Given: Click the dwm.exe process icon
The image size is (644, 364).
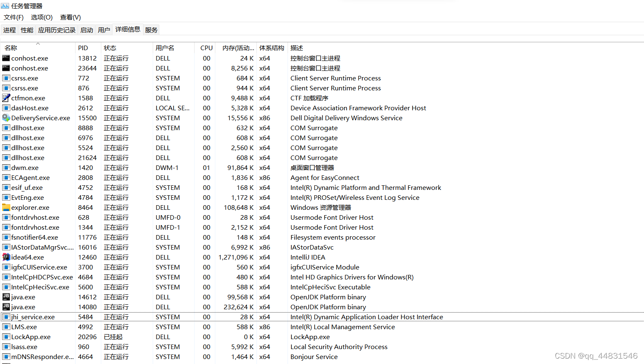Looking at the screenshot, I should point(6,167).
